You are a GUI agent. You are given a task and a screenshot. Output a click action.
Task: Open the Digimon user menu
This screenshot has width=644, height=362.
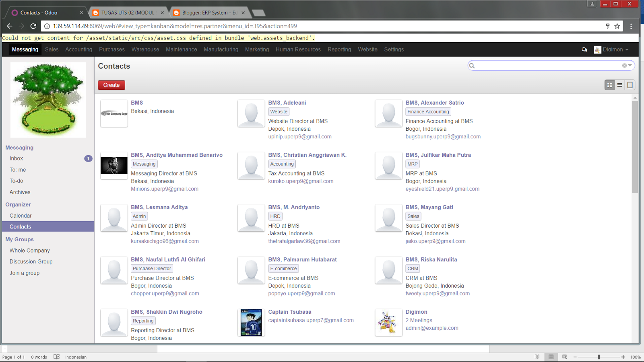[611, 49]
